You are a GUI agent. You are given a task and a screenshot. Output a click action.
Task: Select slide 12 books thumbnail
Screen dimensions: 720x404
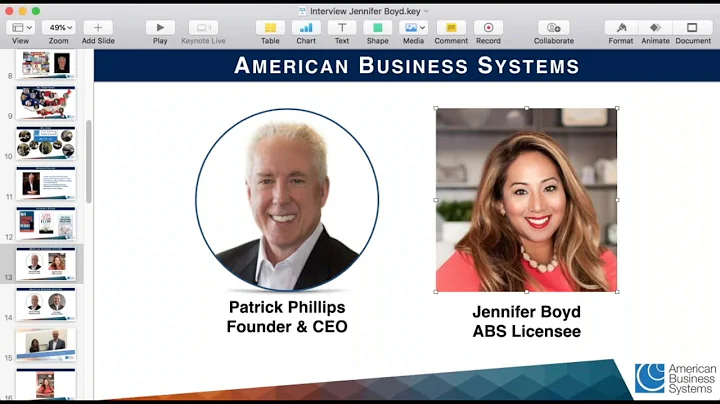click(46, 224)
